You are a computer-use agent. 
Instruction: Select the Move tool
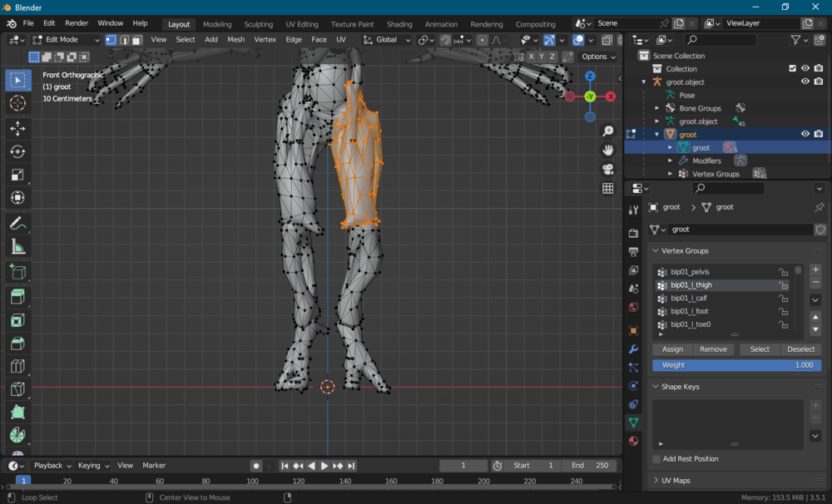tap(17, 128)
